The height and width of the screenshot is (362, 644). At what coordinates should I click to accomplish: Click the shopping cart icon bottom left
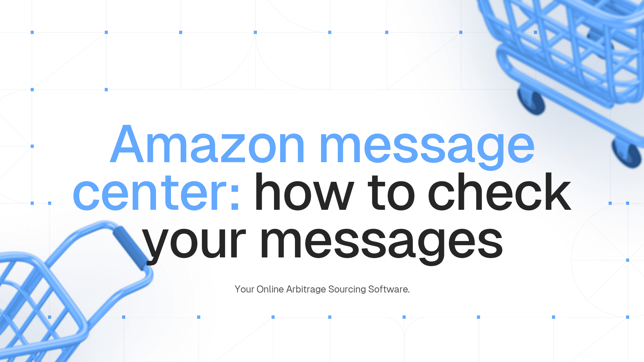(58, 296)
